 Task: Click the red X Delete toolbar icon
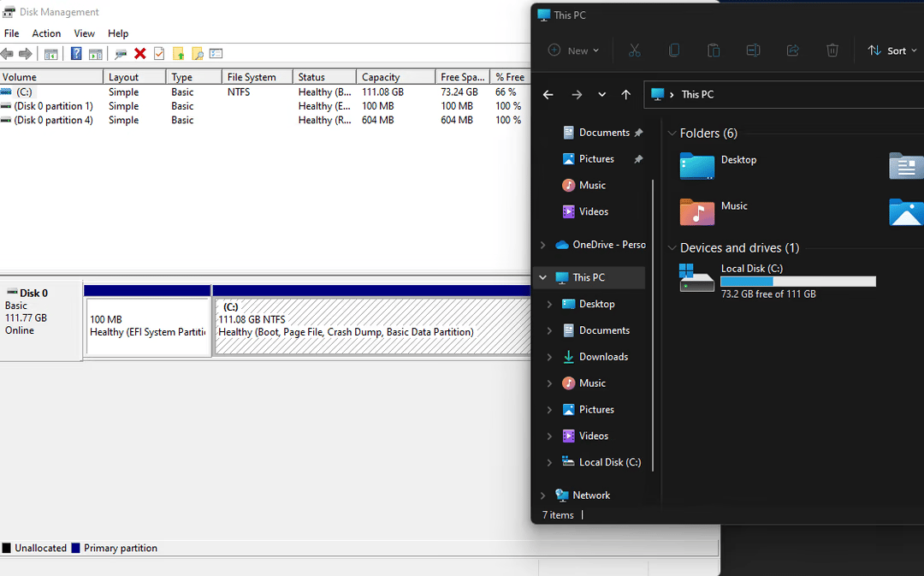[x=140, y=54]
